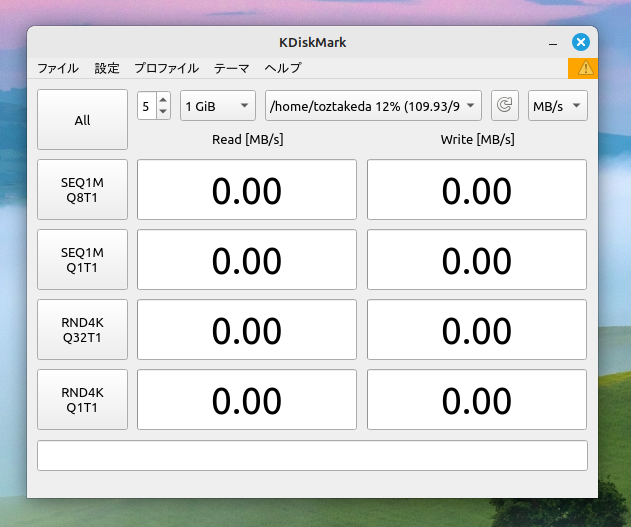The height and width of the screenshot is (527, 631).
Task: Open the ヘルプ menu
Action: tap(283, 68)
